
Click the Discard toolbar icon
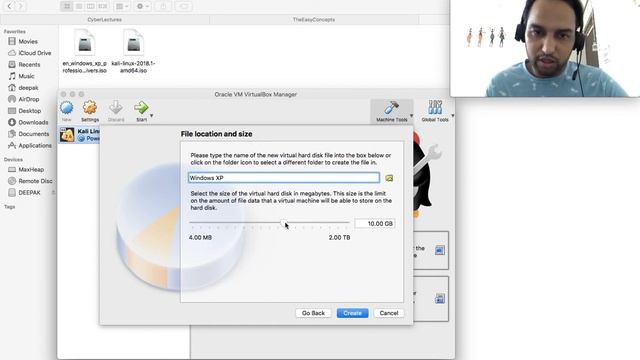tap(116, 108)
